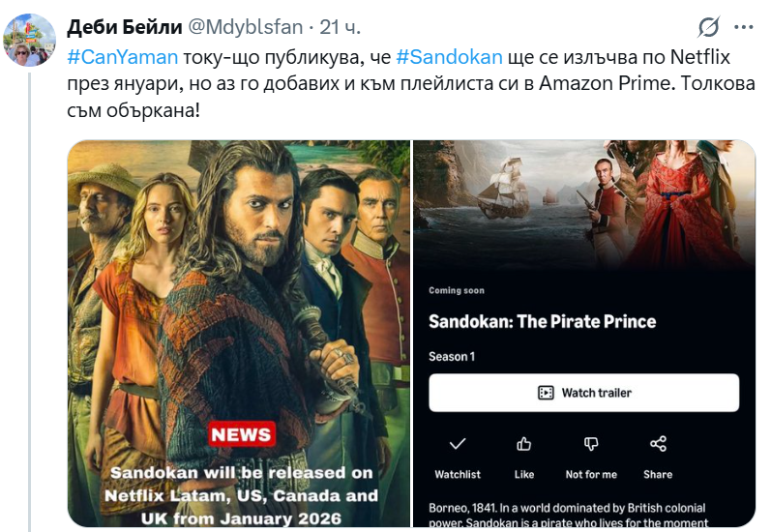The image size is (771, 532).
Task: Click the film icon inside Watch trailer
Action: 546,393
